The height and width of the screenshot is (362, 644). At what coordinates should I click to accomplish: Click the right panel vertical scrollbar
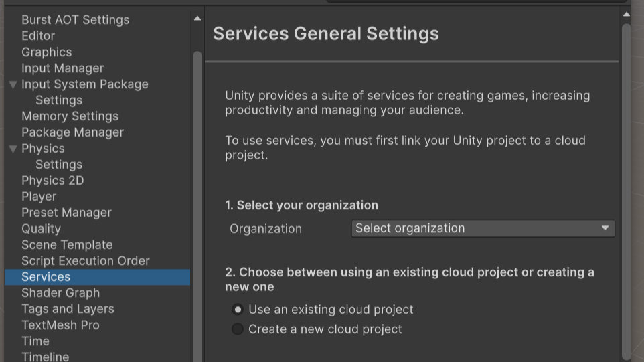click(x=626, y=187)
